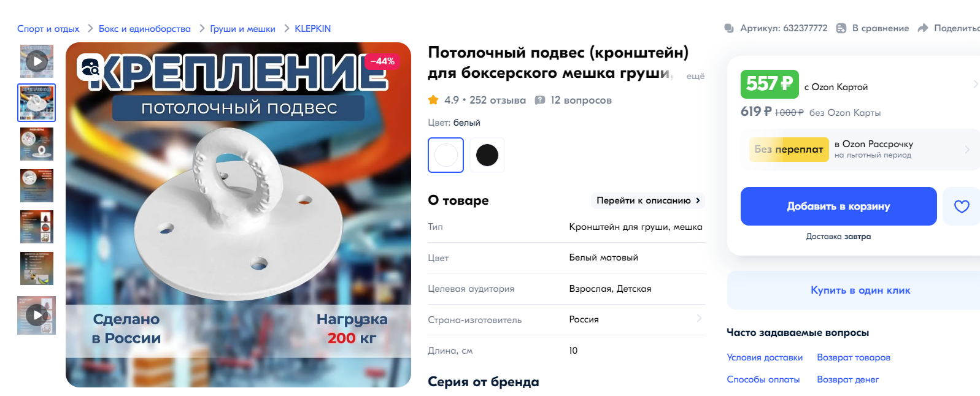Select the white color option
This screenshot has width=980, height=396.
tap(446, 155)
